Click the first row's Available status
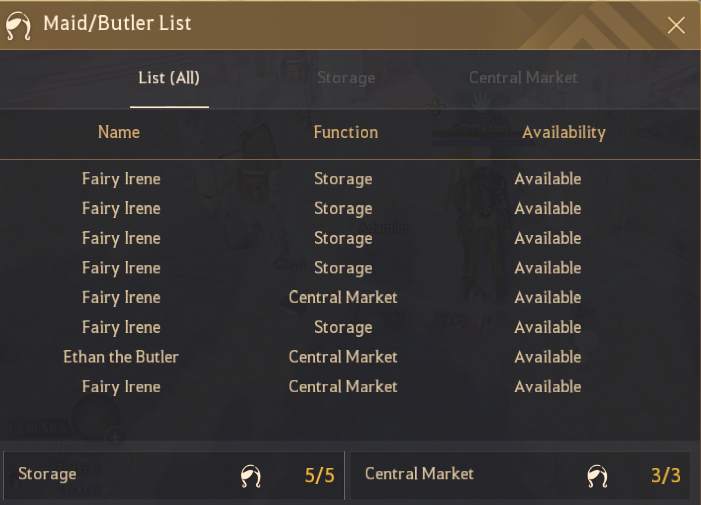Viewport: 701px width, 505px height. click(x=548, y=179)
